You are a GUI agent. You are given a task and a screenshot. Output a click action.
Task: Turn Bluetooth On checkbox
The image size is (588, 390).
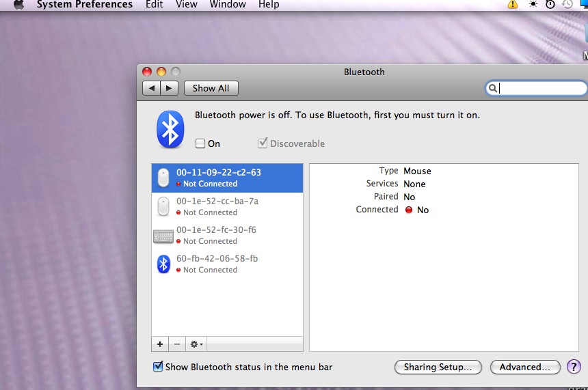[x=200, y=143]
